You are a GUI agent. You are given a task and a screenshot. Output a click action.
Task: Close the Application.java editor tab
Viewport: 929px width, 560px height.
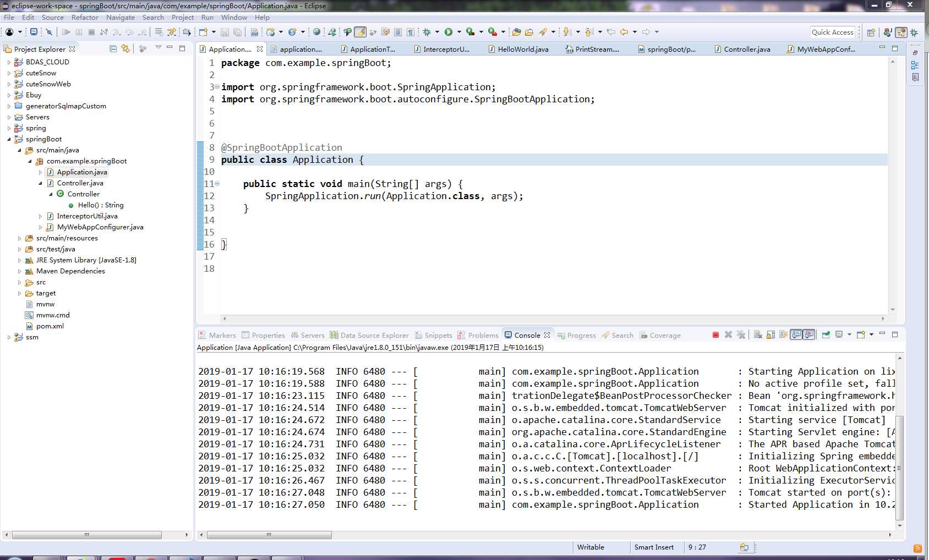point(260,49)
